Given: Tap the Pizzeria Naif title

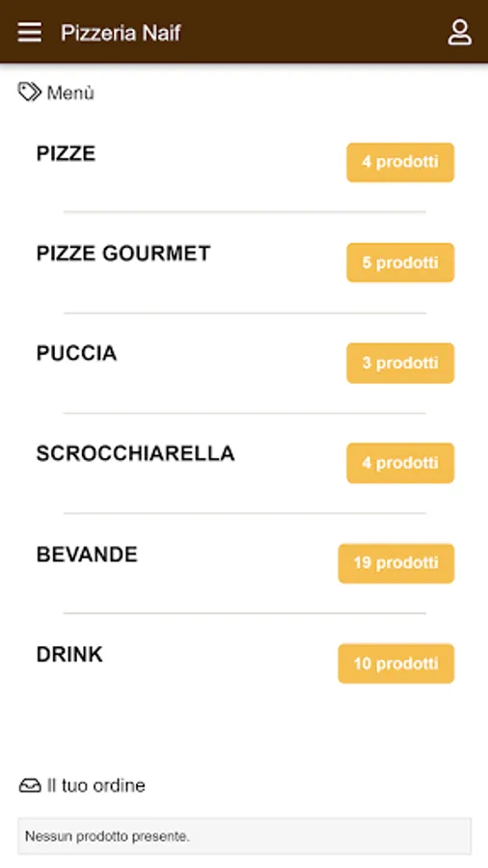Looking at the screenshot, I should click(121, 33).
